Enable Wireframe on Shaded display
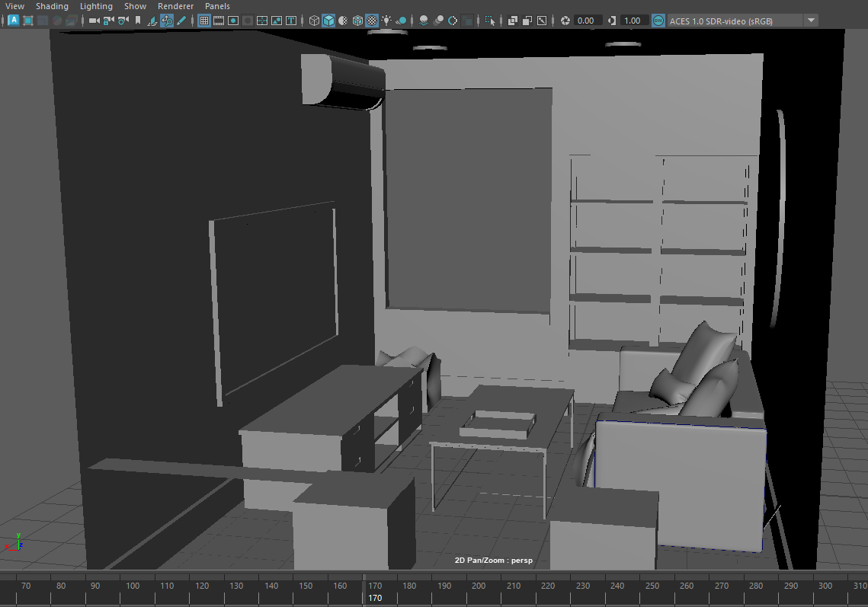The image size is (868, 607). click(357, 21)
